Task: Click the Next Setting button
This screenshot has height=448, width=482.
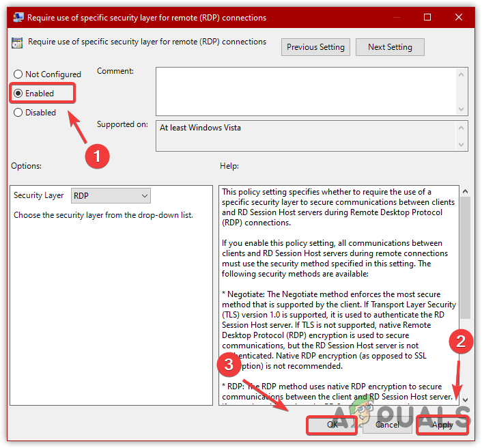Action: tap(390, 47)
